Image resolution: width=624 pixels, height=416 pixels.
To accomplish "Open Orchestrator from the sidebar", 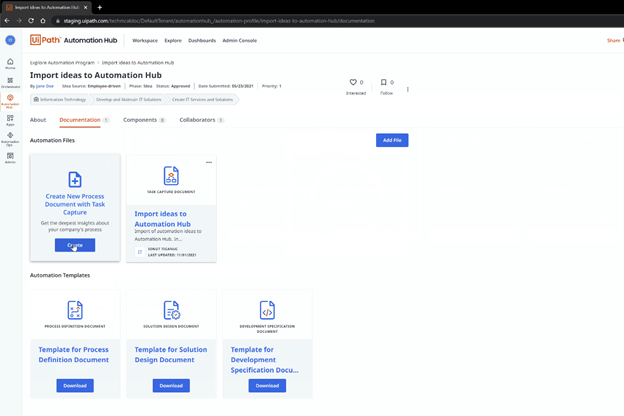I will tap(10, 82).
